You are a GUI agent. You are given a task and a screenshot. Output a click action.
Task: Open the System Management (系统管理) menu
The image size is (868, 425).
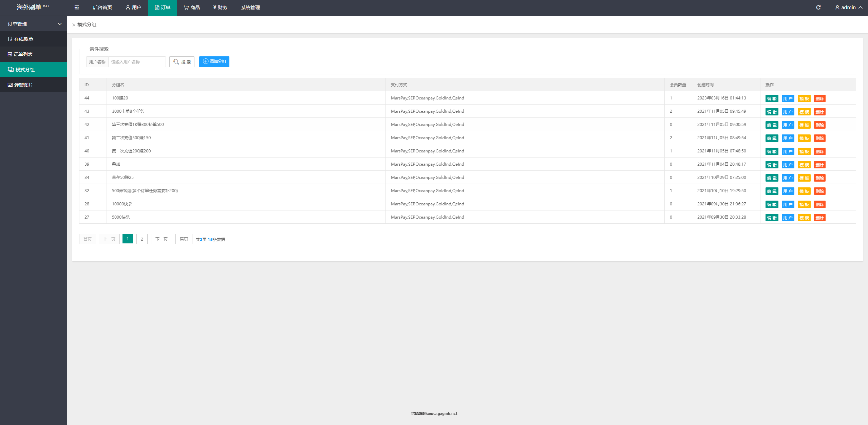pyautogui.click(x=250, y=7)
